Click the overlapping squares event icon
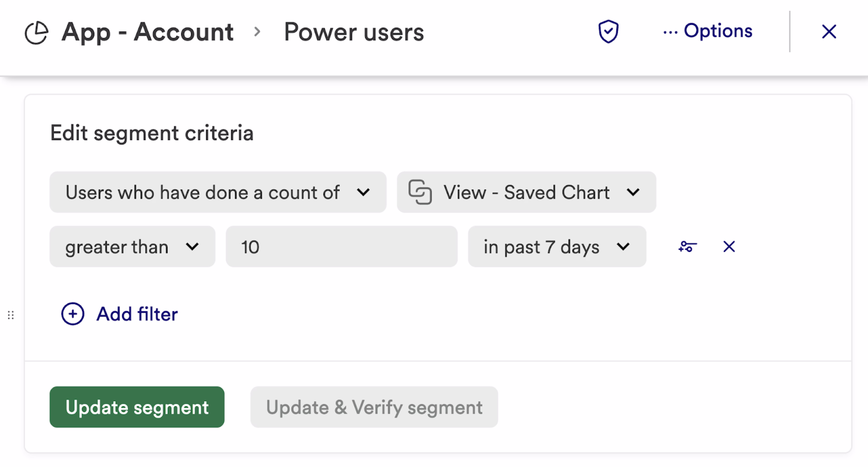The height and width of the screenshot is (467, 868). tap(420, 192)
